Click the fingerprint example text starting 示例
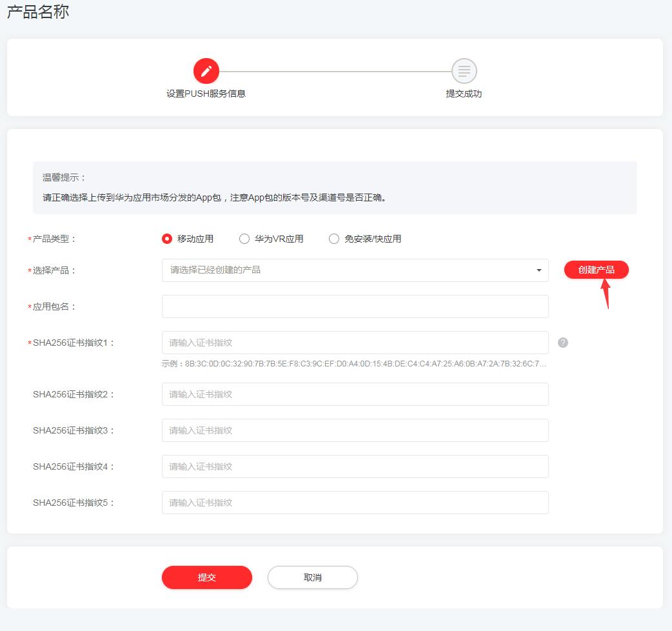Image resolution: width=672 pixels, height=631 pixels. coord(354,363)
